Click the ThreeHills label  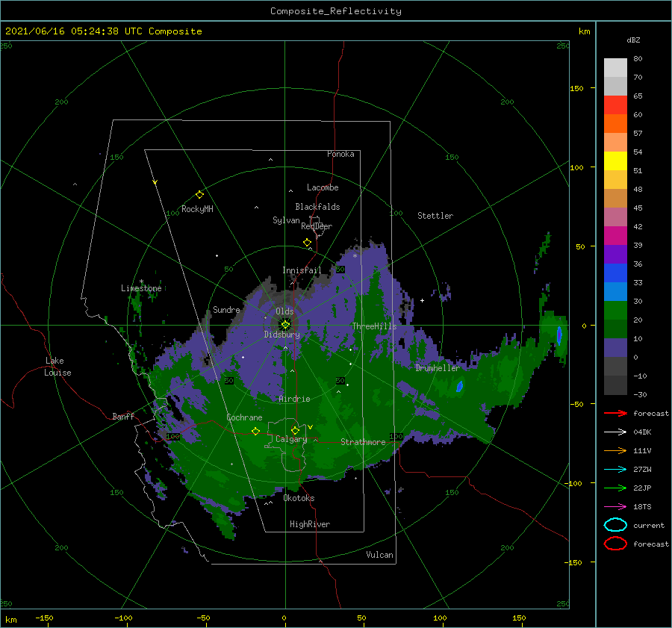[x=375, y=326]
